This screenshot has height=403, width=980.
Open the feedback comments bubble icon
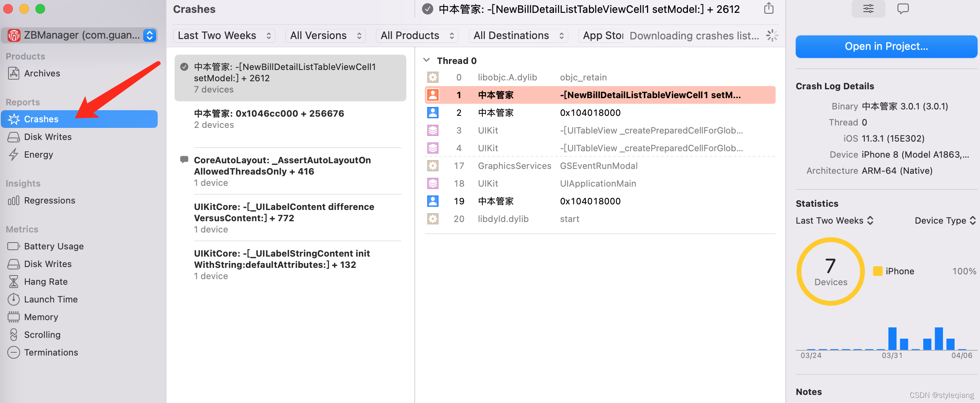click(903, 8)
